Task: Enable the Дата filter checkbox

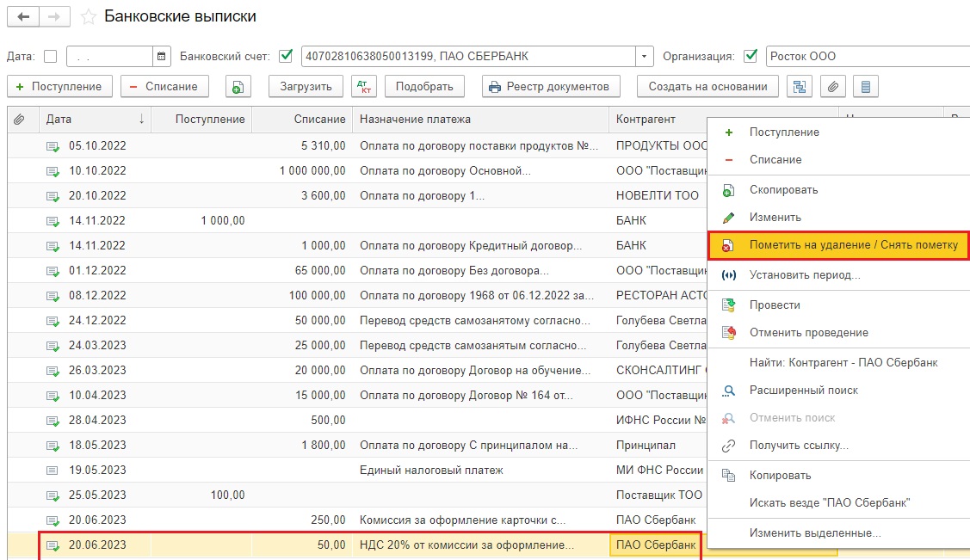Action: tap(51, 56)
